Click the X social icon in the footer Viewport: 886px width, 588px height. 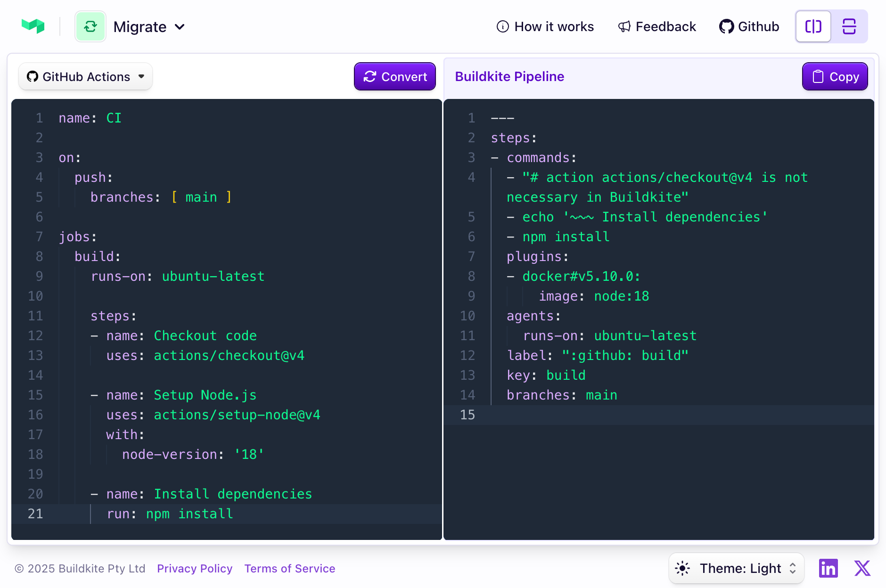[x=862, y=568]
